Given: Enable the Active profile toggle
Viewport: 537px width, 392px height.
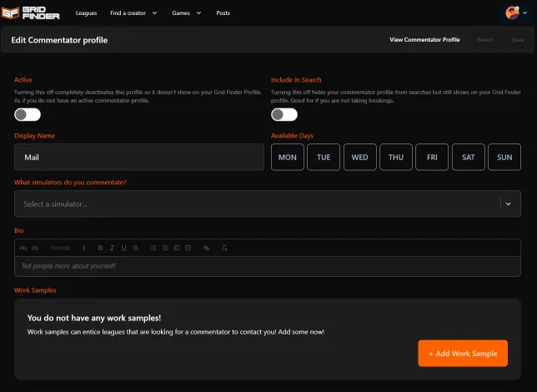Looking at the screenshot, I should coord(28,114).
